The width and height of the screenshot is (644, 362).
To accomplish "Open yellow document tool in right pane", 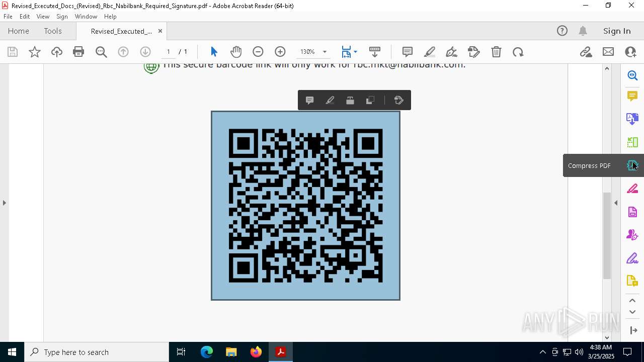I will tap(632, 281).
